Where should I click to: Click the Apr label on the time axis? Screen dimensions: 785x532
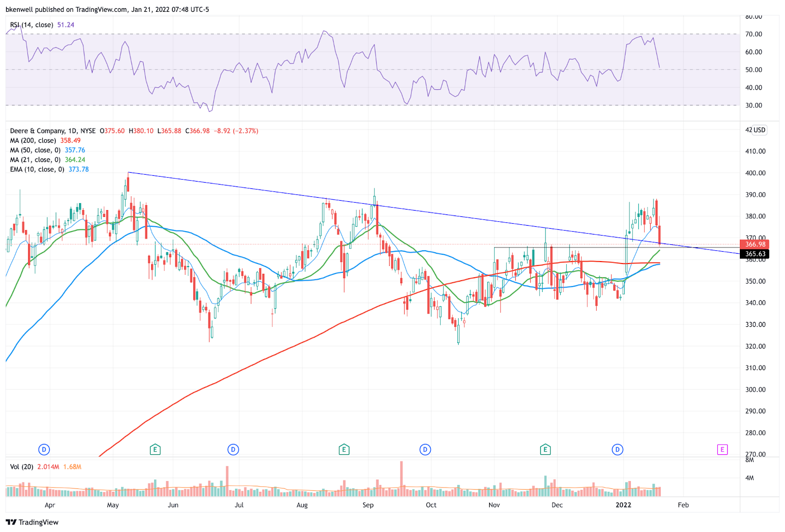coord(50,505)
